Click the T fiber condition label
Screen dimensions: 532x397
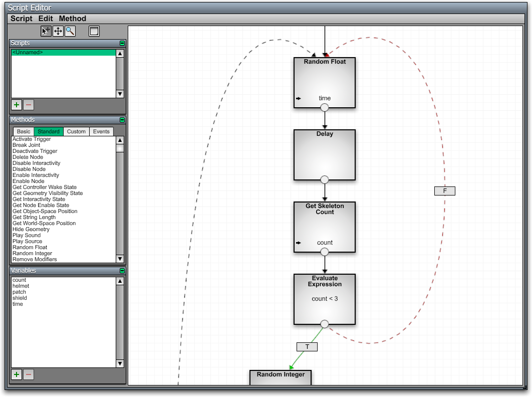coord(307,347)
